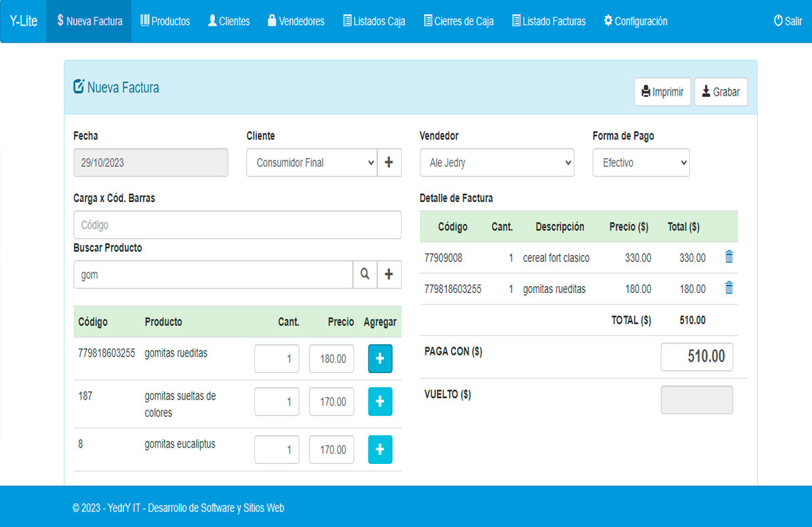Click the Paga Con amount field
Screen dimensions: 812x527
tap(697, 357)
